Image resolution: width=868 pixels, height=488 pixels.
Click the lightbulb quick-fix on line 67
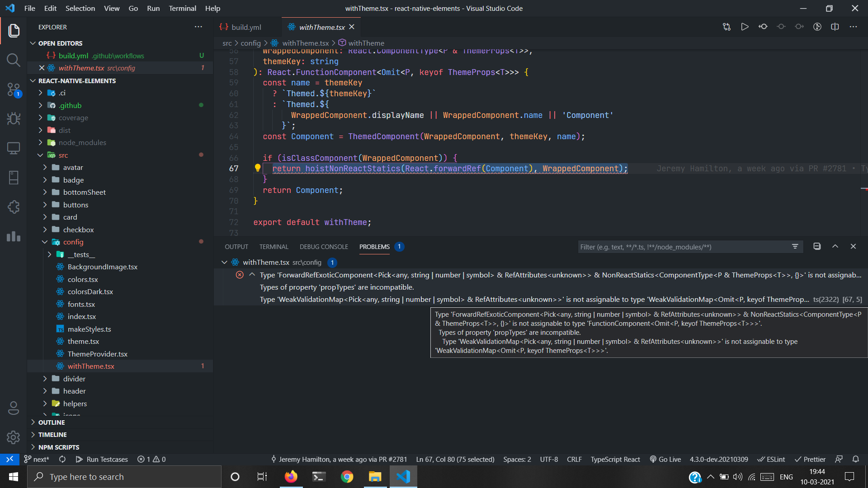point(257,168)
